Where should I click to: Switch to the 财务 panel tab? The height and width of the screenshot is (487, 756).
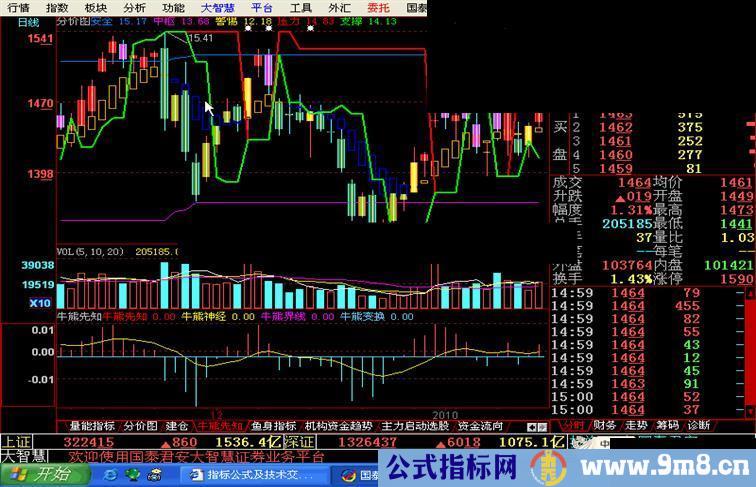click(x=605, y=425)
